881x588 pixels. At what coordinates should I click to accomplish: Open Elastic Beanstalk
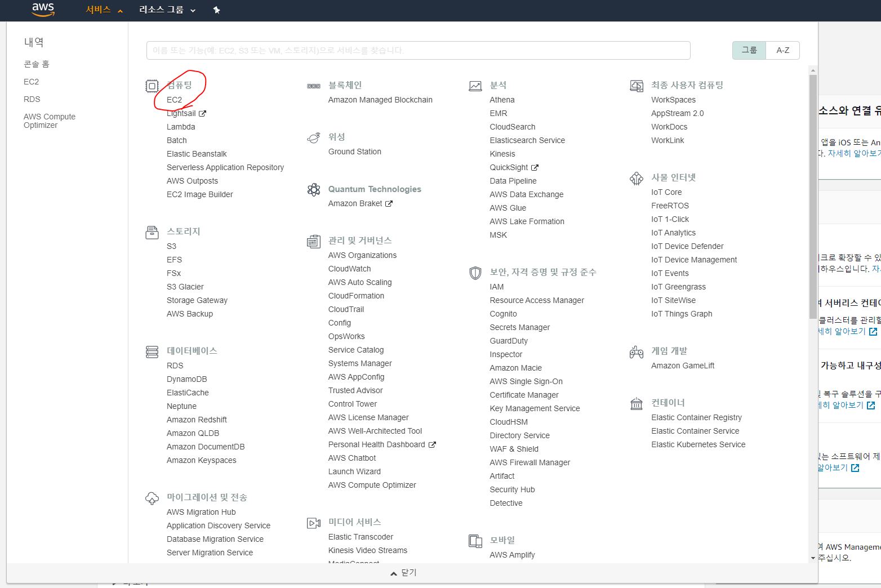click(197, 154)
